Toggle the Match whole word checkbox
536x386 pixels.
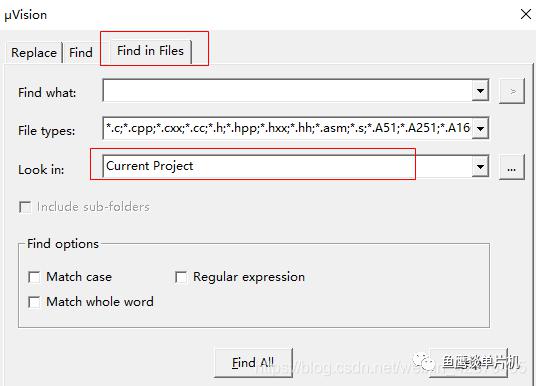click(34, 302)
